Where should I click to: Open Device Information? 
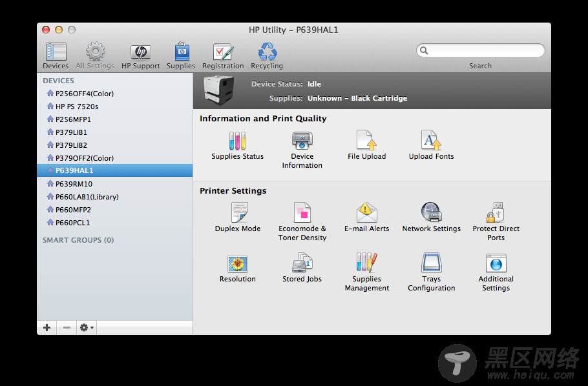pyautogui.click(x=302, y=150)
